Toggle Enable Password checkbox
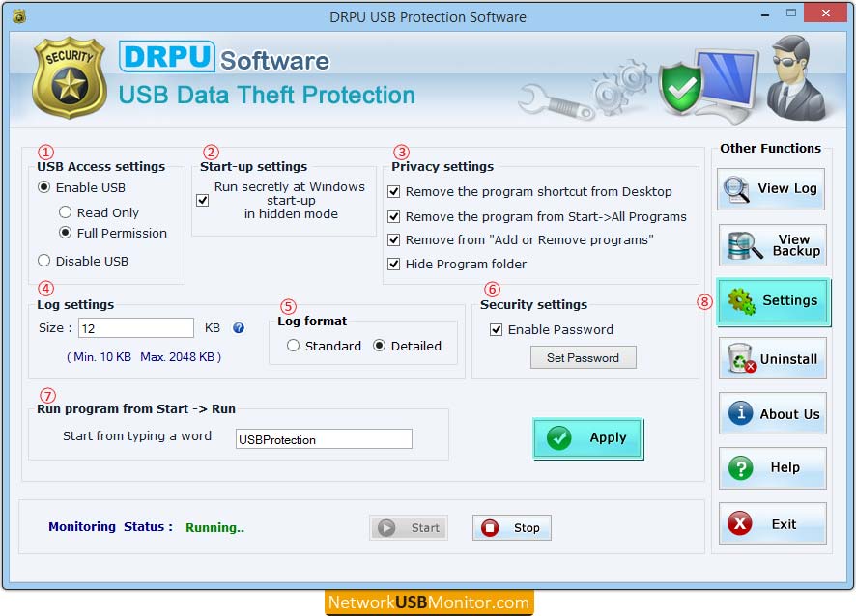Image resolution: width=856 pixels, height=616 pixels. (x=496, y=329)
